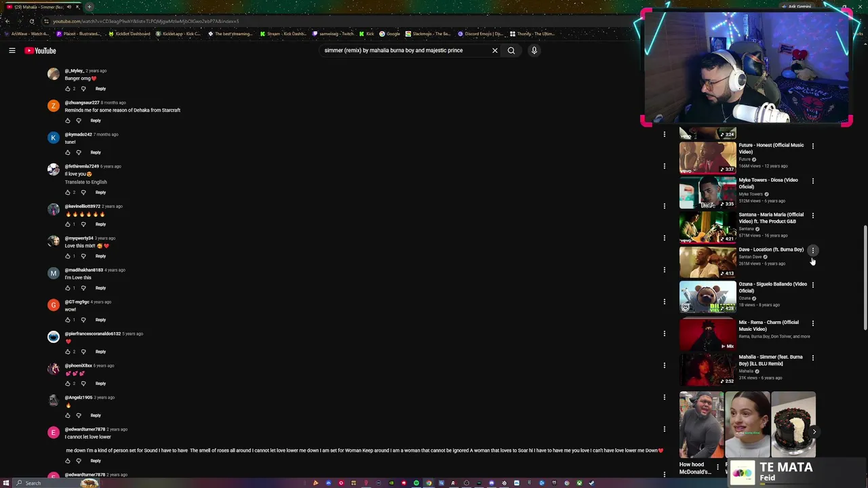
Task: Open @GT-mg9gc channel avatar
Action: click(x=54, y=305)
